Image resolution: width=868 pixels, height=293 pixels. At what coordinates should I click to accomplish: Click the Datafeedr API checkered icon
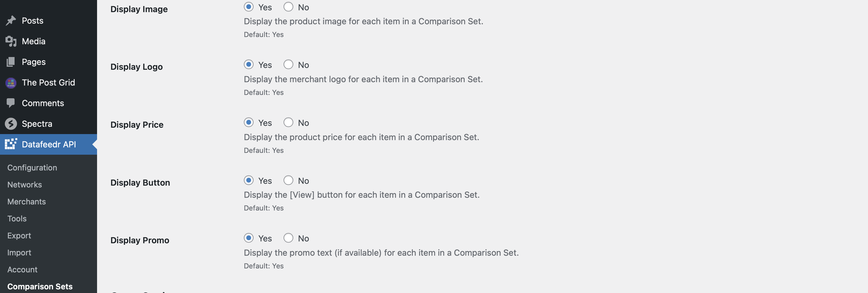(11, 144)
